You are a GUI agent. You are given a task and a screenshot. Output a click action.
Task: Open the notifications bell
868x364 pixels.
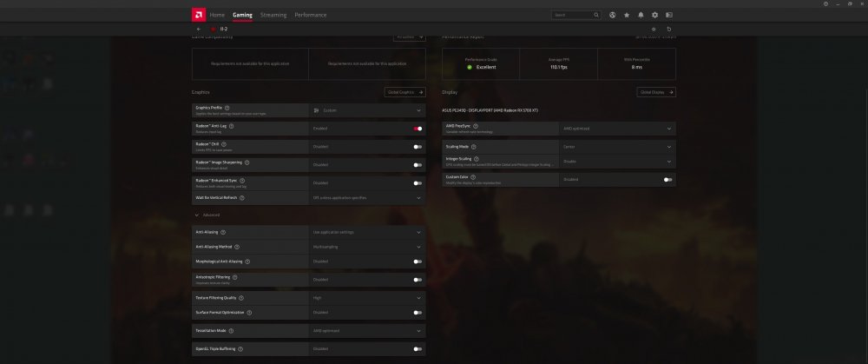[x=641, y=15]
